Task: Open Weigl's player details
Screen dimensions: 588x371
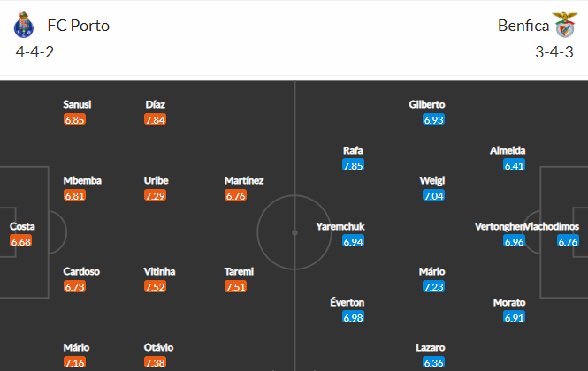Action: click(432, 180)
